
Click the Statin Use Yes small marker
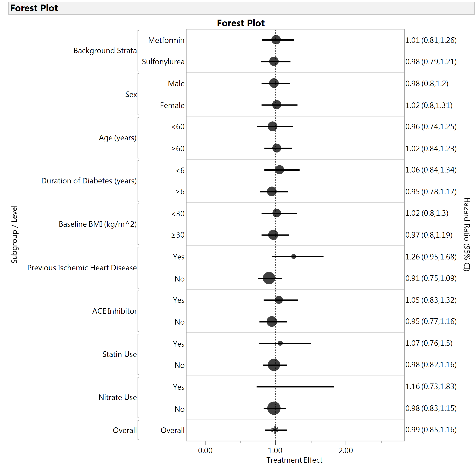(x=280, y=343)
